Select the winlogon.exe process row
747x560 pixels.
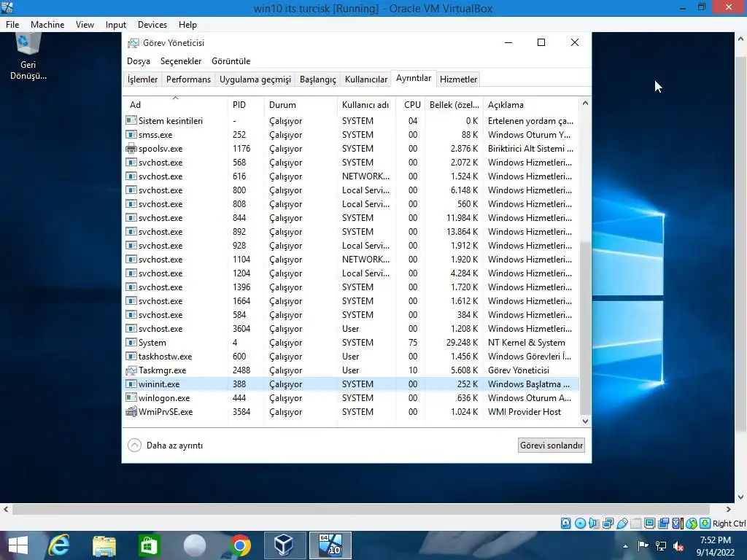(x=352, y=398)
